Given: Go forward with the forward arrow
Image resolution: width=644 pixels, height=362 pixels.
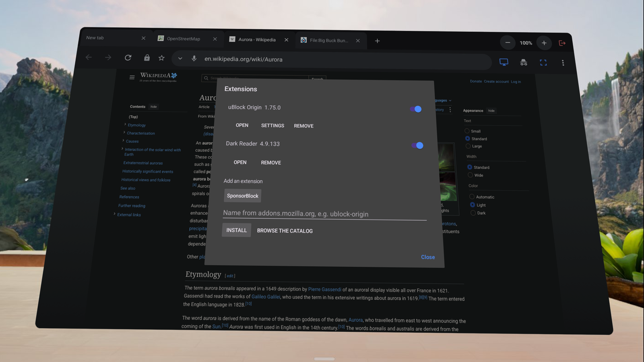Looking at the screenshot, I should [x=108, y=58].
